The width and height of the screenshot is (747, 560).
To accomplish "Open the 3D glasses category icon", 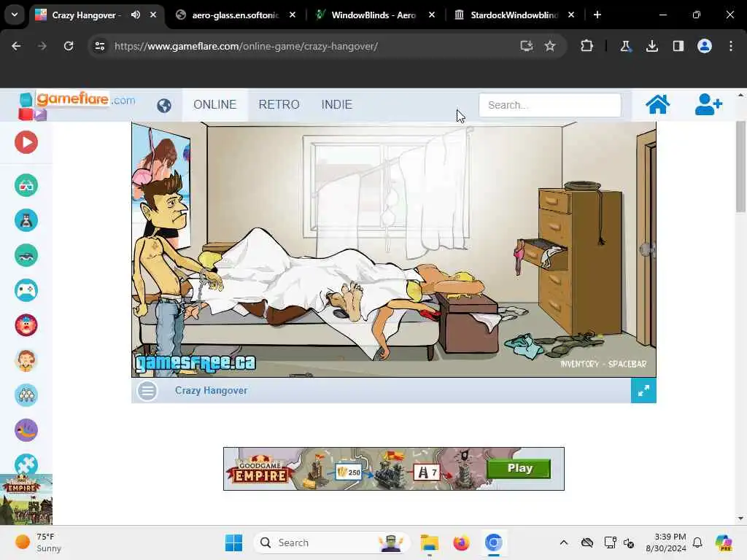I will [x=26, y=185].
